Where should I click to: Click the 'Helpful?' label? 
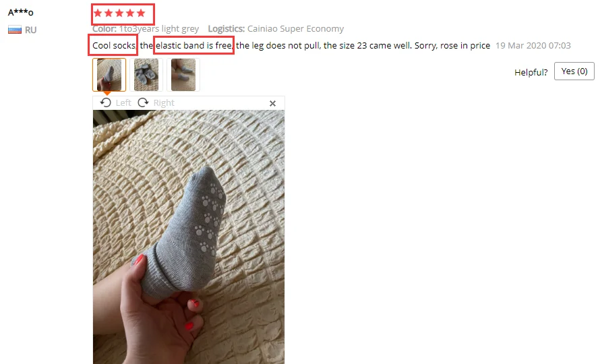(531, 72)
